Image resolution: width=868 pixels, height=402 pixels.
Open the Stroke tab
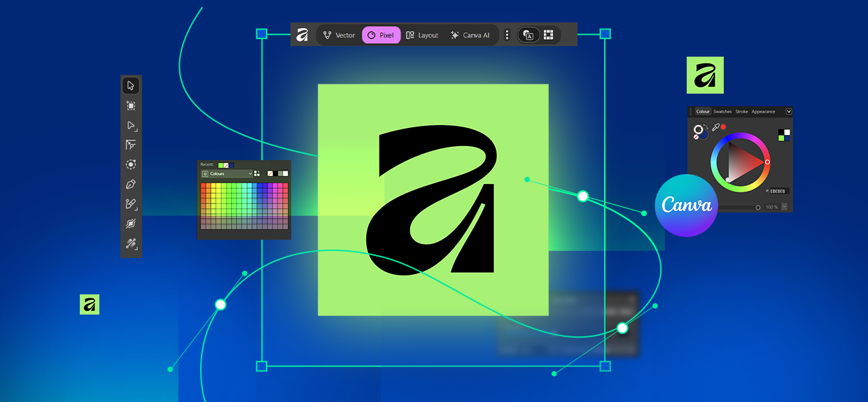tap(741, 112)
